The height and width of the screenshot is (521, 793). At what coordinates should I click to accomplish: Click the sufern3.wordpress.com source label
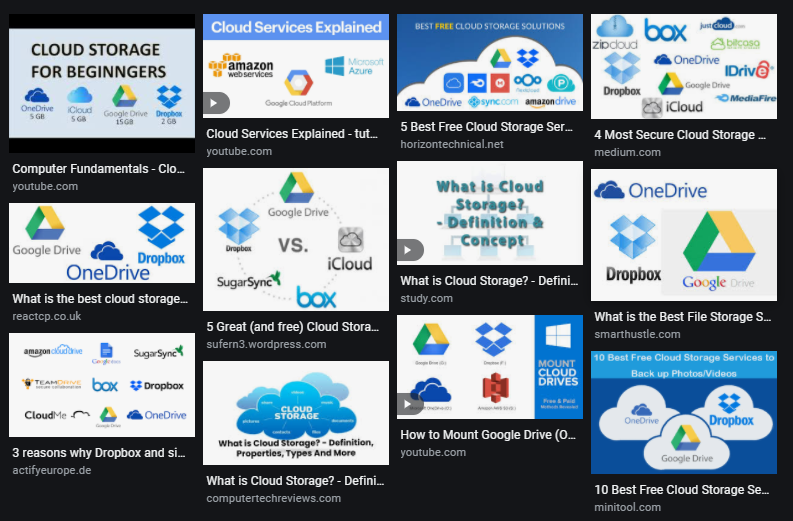pos(267,344)
